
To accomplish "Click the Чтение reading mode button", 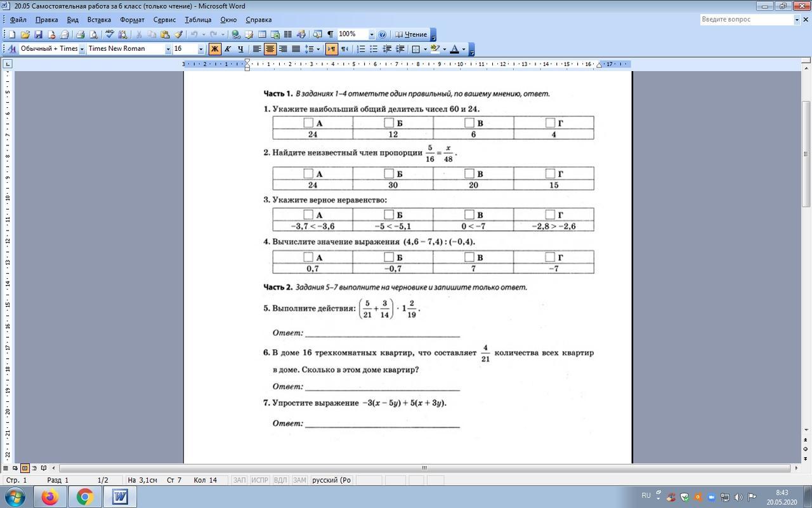I will [411, 34].
